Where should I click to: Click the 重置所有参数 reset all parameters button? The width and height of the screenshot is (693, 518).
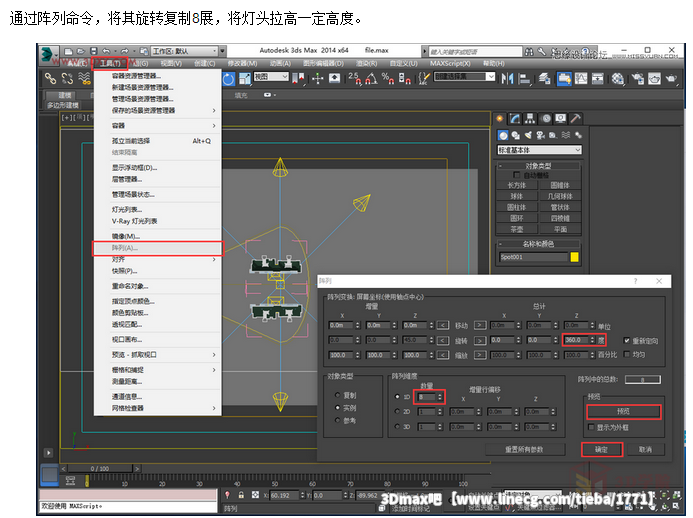pyautogui.click(x=525, y=449)
